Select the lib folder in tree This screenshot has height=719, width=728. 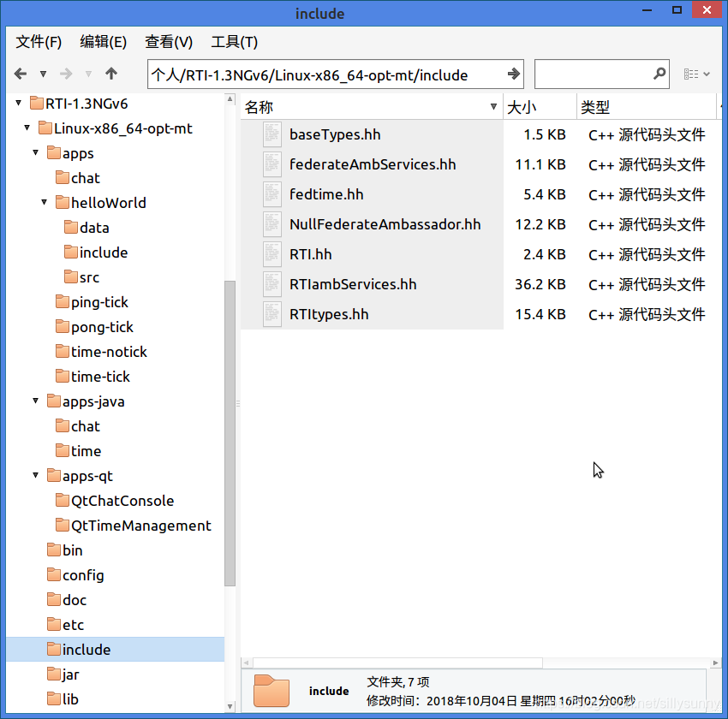pos(63,699)
